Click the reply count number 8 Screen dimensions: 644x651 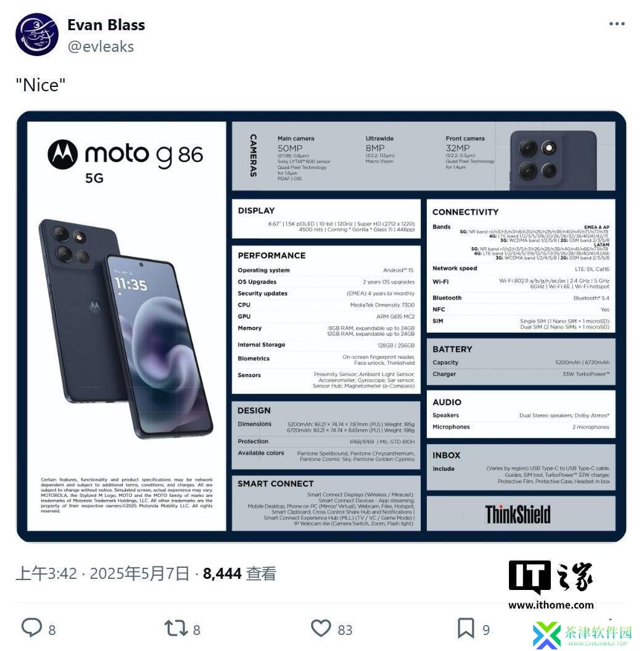click(52, 630)
